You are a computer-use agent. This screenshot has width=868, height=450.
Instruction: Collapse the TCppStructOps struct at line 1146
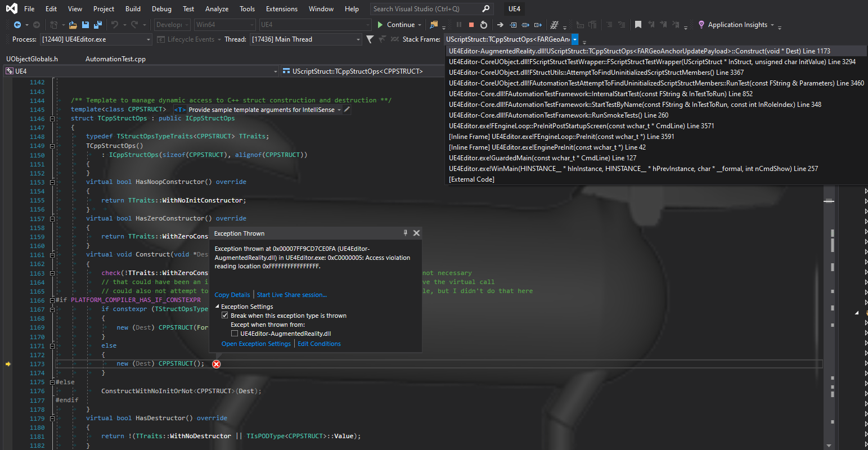52,119
